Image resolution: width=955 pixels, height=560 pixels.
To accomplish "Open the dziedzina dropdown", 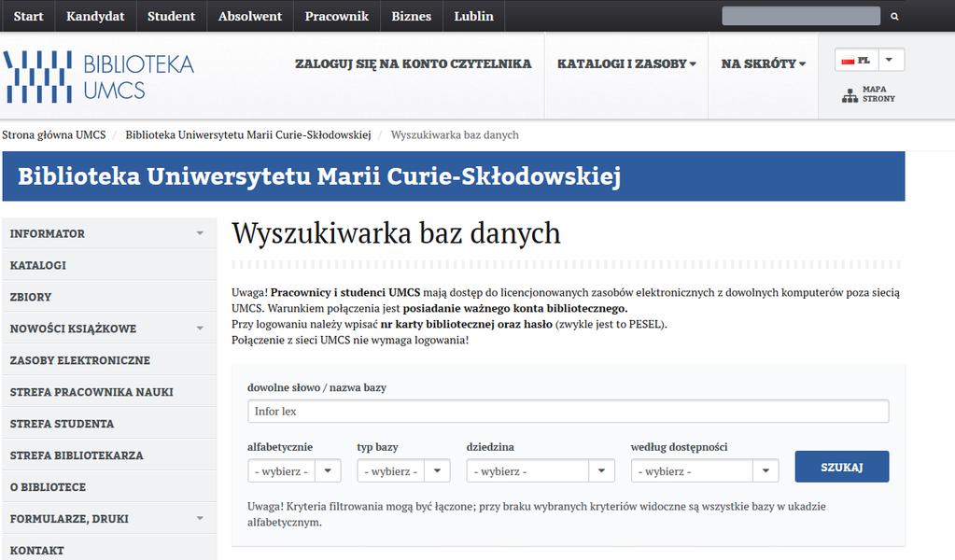I will (541, 470).
